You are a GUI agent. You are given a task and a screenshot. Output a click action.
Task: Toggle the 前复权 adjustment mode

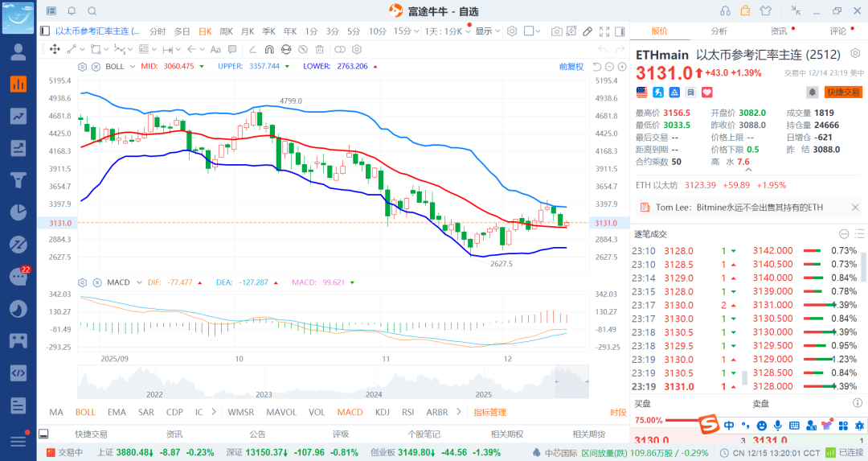coord(571,67)
